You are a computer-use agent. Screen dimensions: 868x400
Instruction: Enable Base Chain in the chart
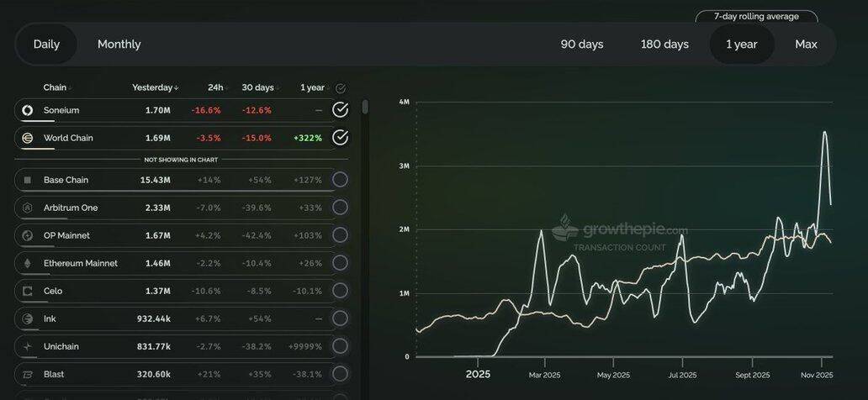(340, 180)
